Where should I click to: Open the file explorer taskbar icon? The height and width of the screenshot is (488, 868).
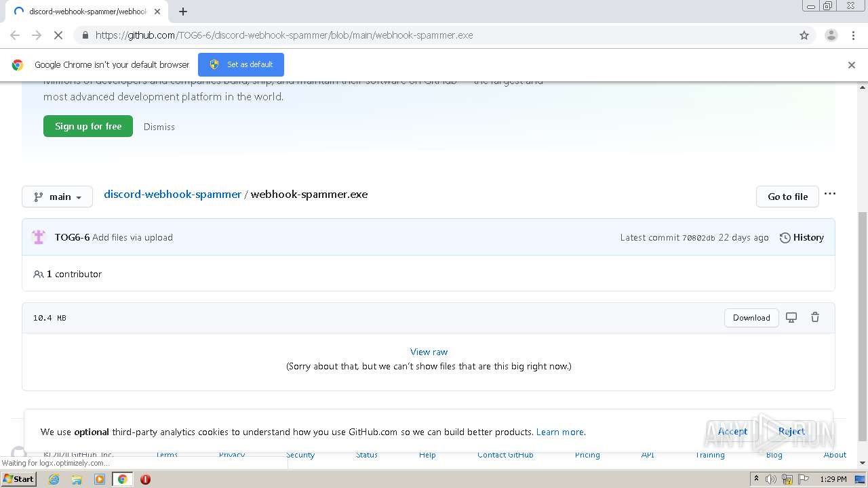pyautogui.click(x=77, y=479)
